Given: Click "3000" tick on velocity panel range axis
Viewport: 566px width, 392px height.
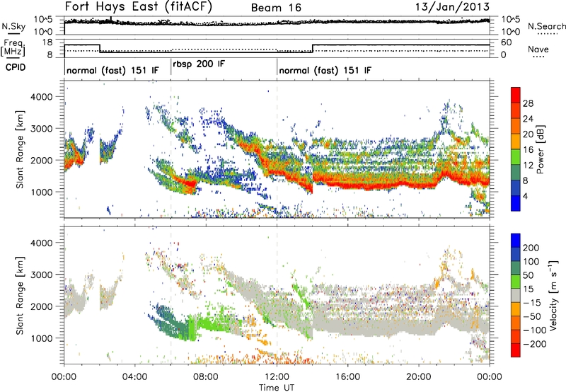Looking at the screenshot, I should tap(41, 275).
